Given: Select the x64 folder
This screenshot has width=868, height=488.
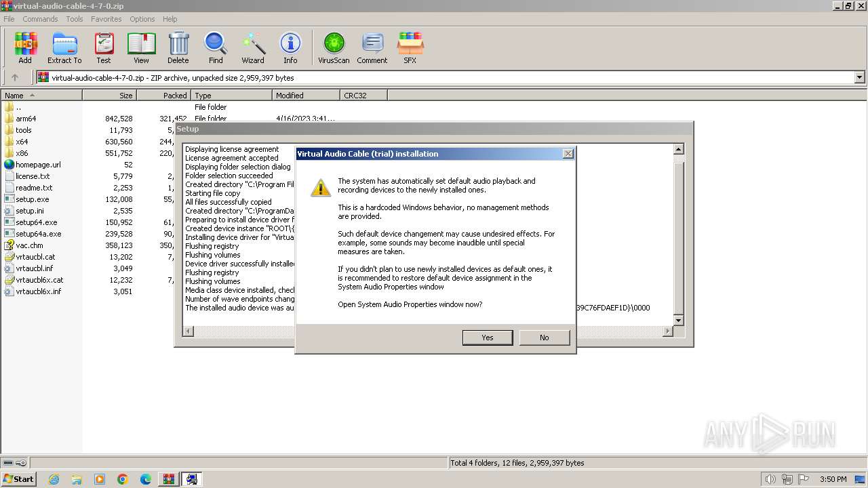Looking at the screenshot, I should click(22, 142).
